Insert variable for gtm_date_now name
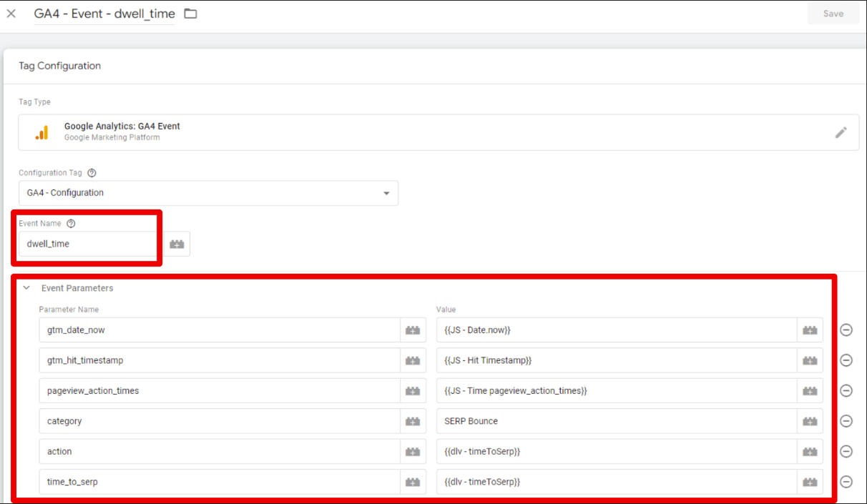 (413, 330)
